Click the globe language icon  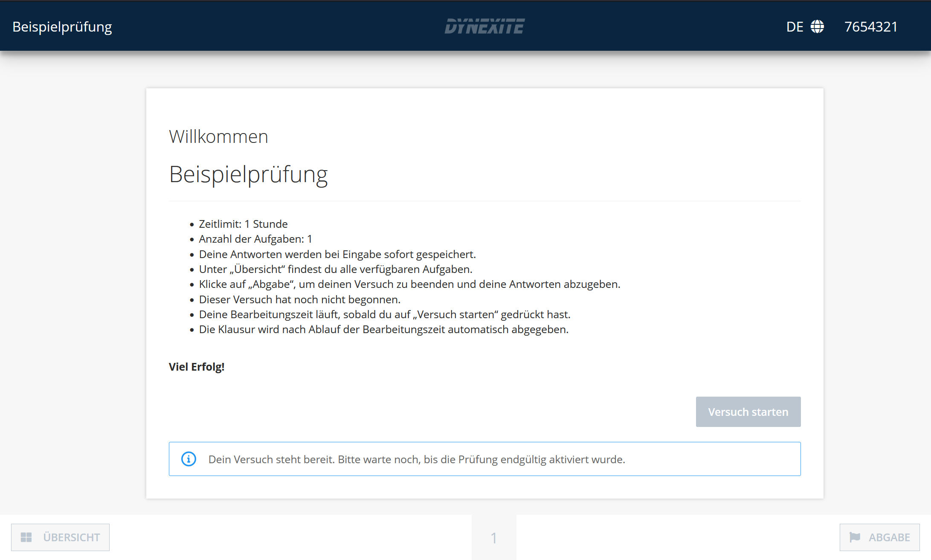[x=817, y=26]
